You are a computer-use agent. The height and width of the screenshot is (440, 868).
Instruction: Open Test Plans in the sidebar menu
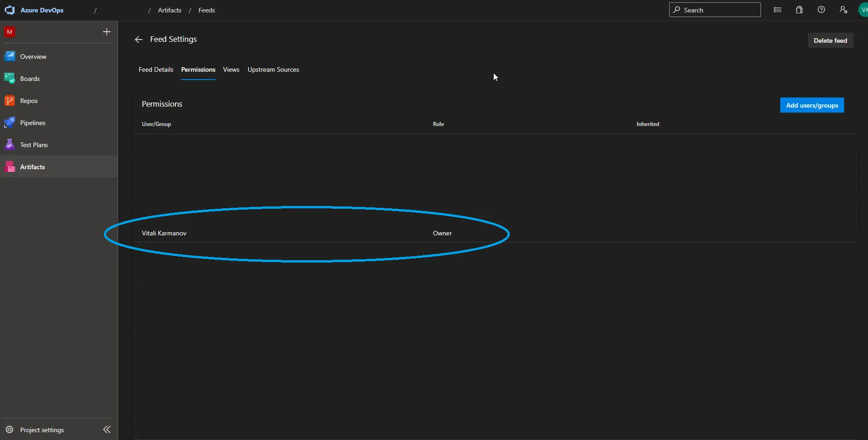(x=59, y=145)
